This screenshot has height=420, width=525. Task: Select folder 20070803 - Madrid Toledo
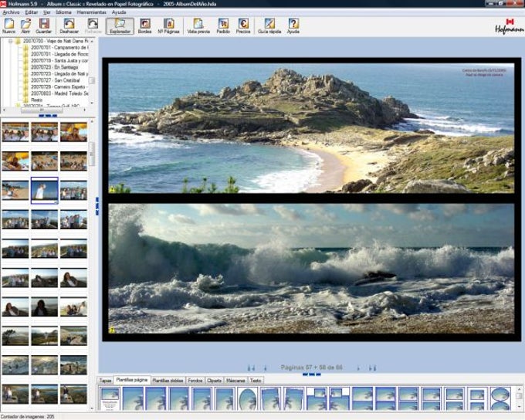(56, 93)
